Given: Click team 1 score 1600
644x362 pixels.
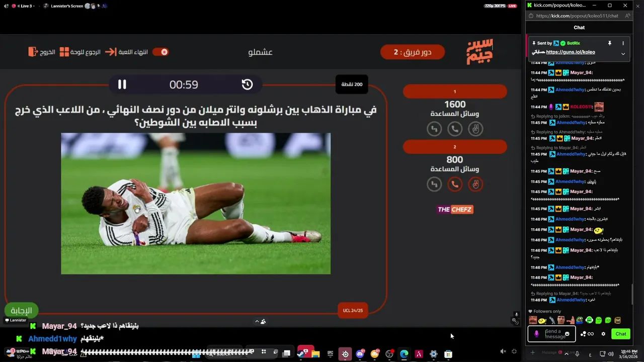Looking at the screenshot, I should pos(455,104).
